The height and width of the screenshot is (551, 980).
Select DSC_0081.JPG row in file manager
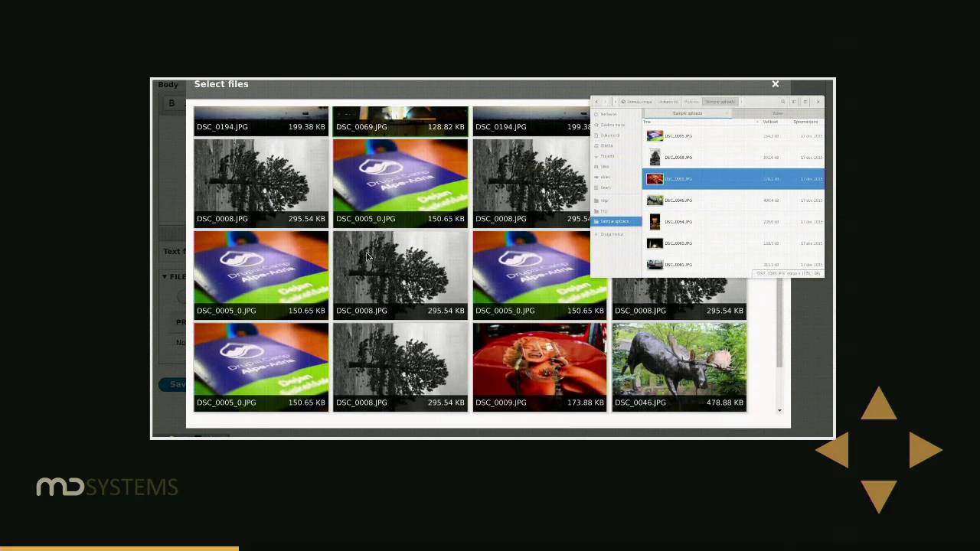[733, 265]
